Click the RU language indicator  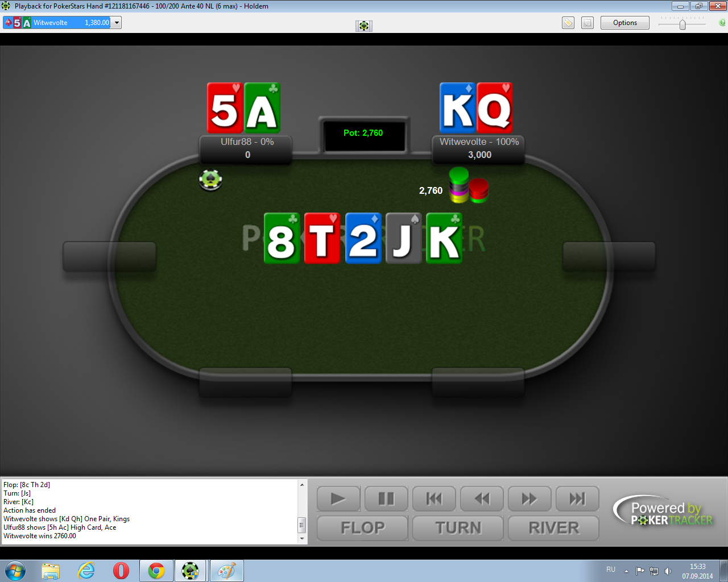611,569
